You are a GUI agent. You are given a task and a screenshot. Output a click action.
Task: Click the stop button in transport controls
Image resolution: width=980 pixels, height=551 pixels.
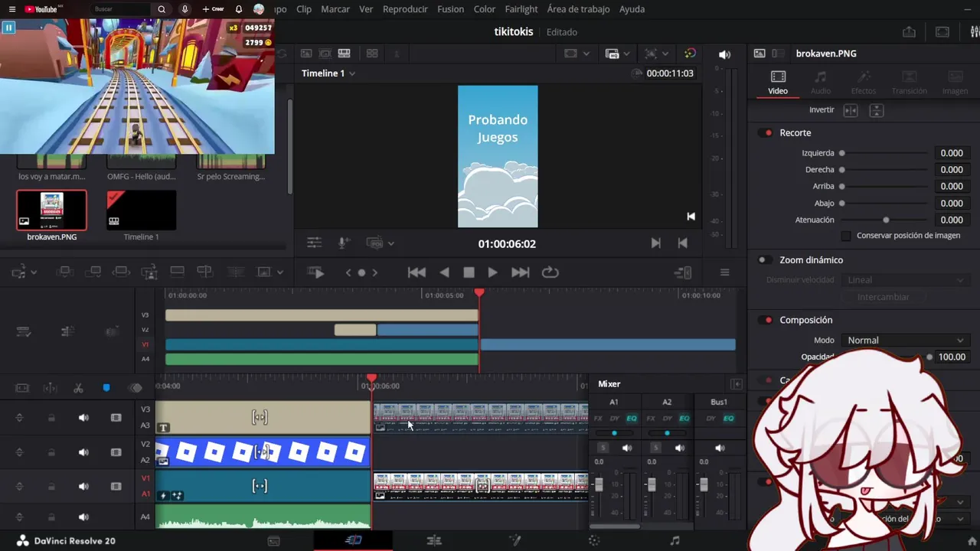tap(469, 272)
